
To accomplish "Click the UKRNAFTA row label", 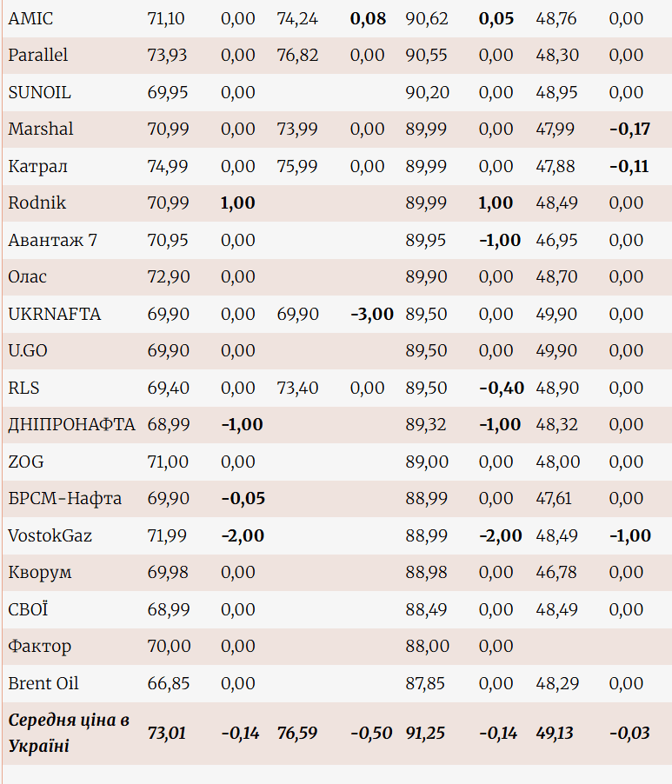I will (x=55, y=314).
